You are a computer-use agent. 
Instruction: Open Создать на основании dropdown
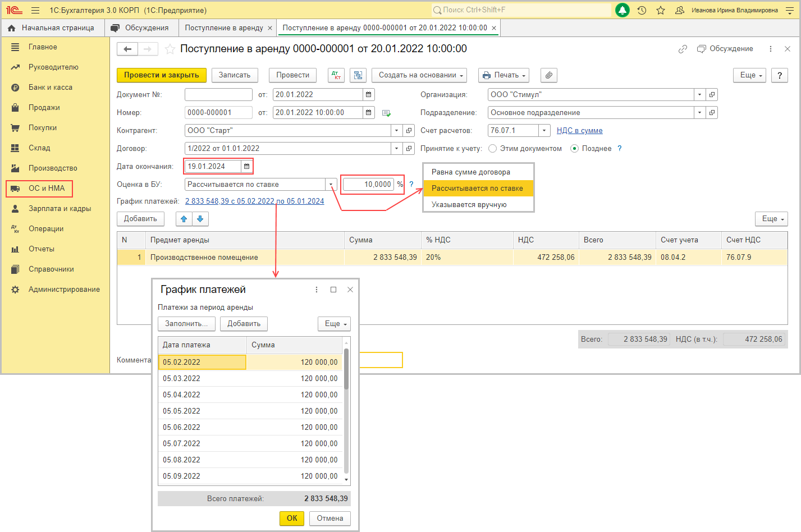click(x=420, y=75)
